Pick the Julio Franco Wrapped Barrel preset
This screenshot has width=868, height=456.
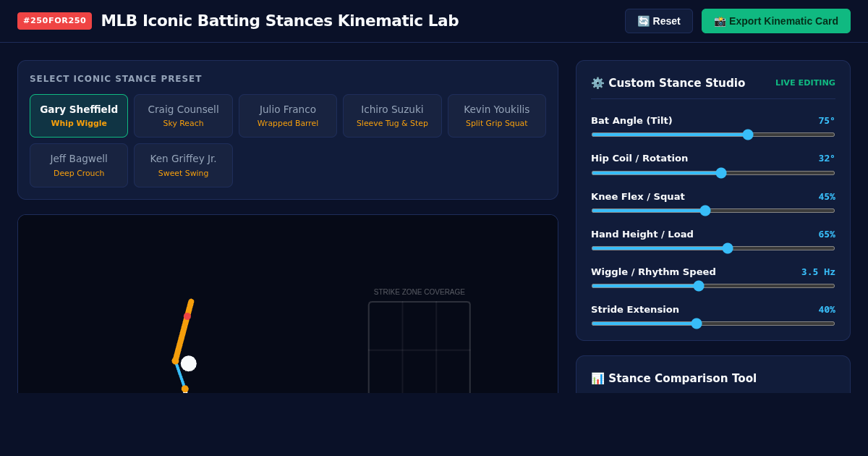tap(288, 116)
